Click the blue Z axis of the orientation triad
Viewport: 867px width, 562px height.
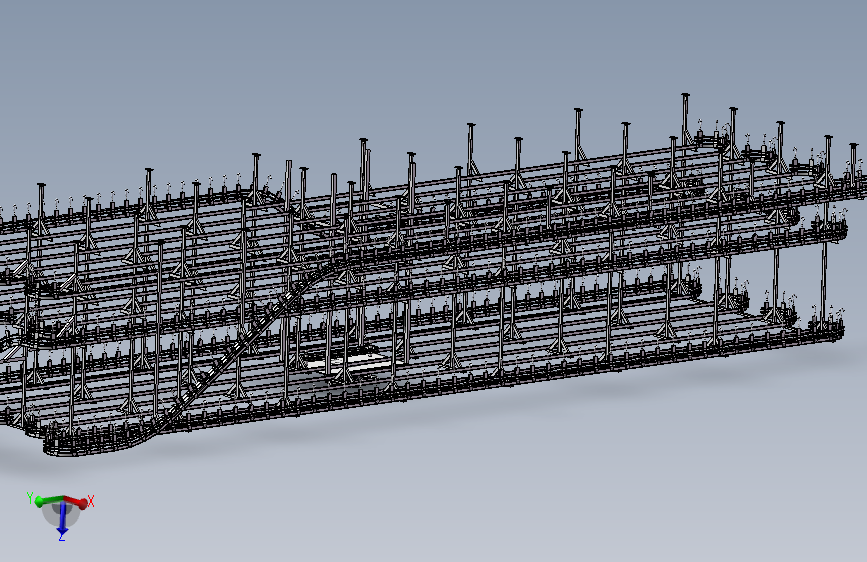pos(62,519)
